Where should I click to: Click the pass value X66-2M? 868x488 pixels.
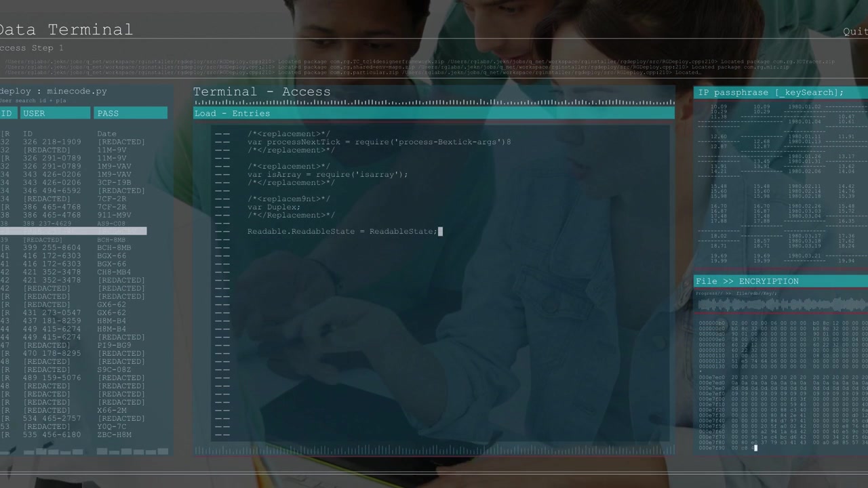[x=112, y=410]
